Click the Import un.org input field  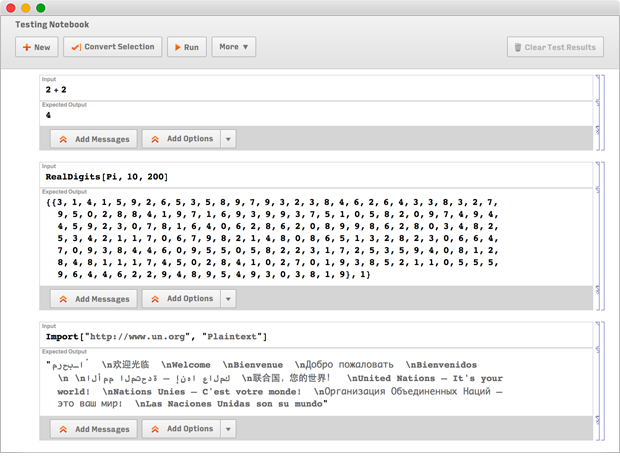click(x=300, y=337)
